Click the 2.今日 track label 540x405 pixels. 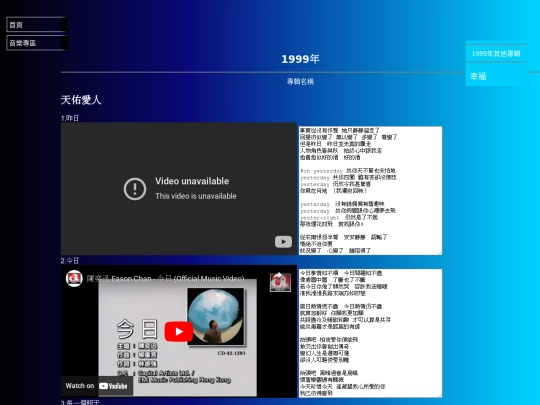click(x=70, y=261)
